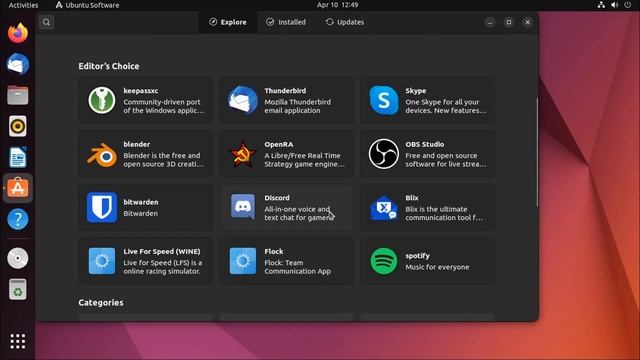Click the network icon in system tray
The width and height of the screenshot is (640, 360).
[601, 5]
